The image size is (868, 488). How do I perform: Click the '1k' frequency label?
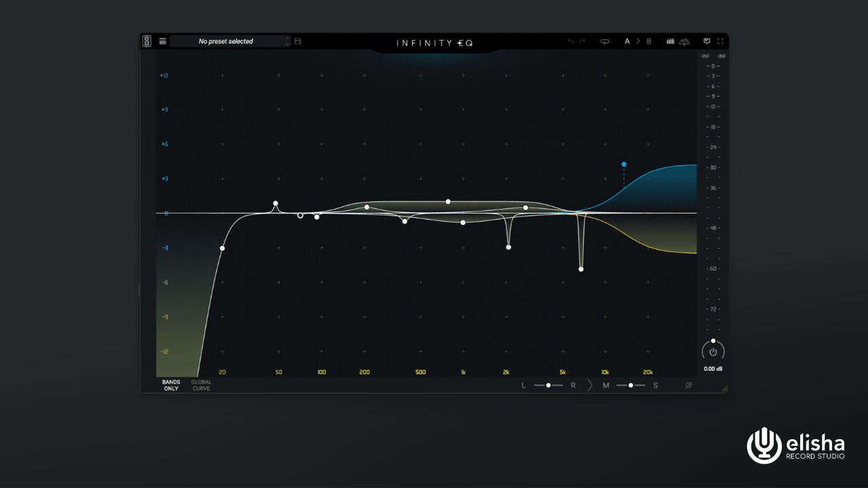click(463, 372)
